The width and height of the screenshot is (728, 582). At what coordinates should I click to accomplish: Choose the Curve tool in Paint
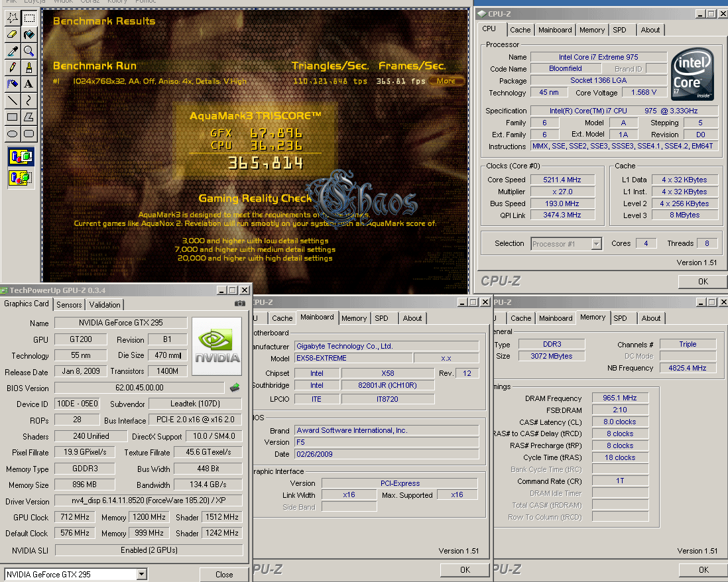coord(29,100)
